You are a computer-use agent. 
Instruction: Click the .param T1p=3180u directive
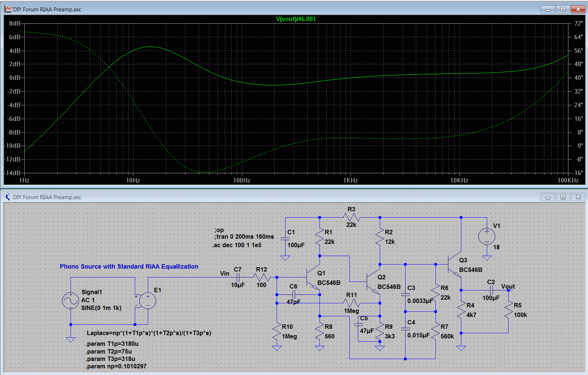coord(112,344)
